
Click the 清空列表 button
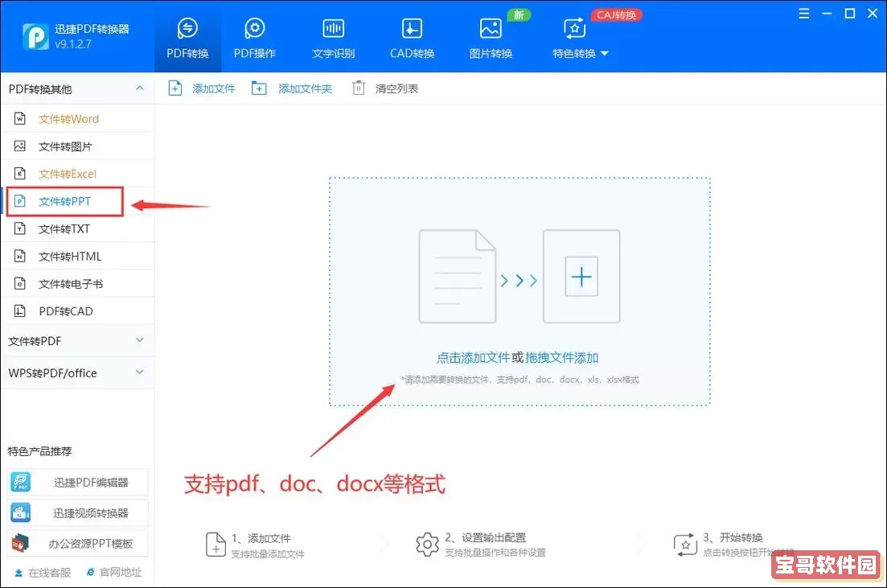pos(385,88)
